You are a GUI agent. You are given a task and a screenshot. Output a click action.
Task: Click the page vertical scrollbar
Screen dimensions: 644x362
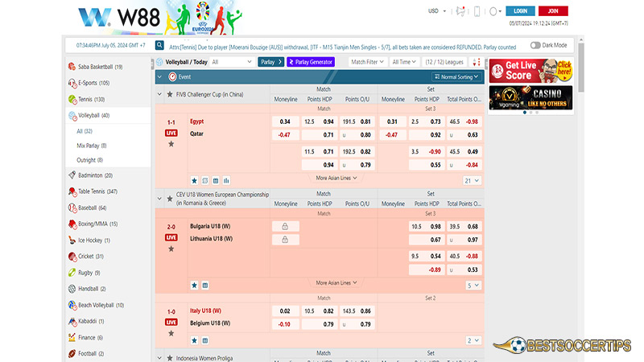pyautogui.click(x=580, y=66)
